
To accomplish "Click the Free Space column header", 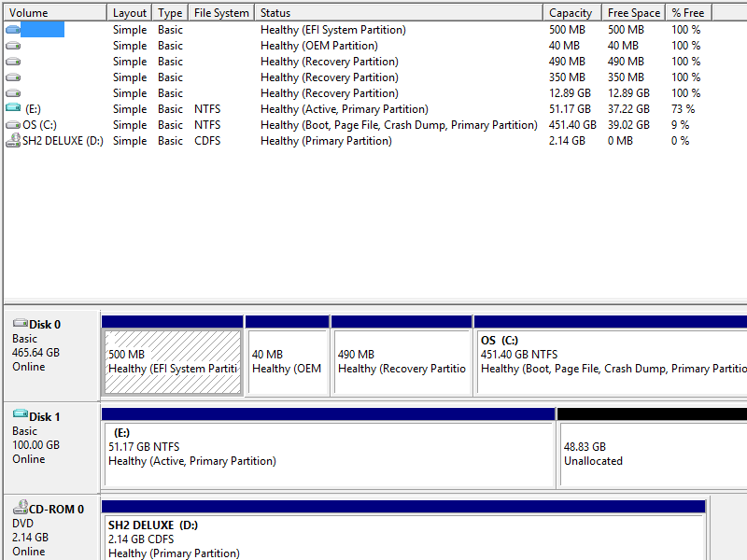I will click(x=633, y=13).
